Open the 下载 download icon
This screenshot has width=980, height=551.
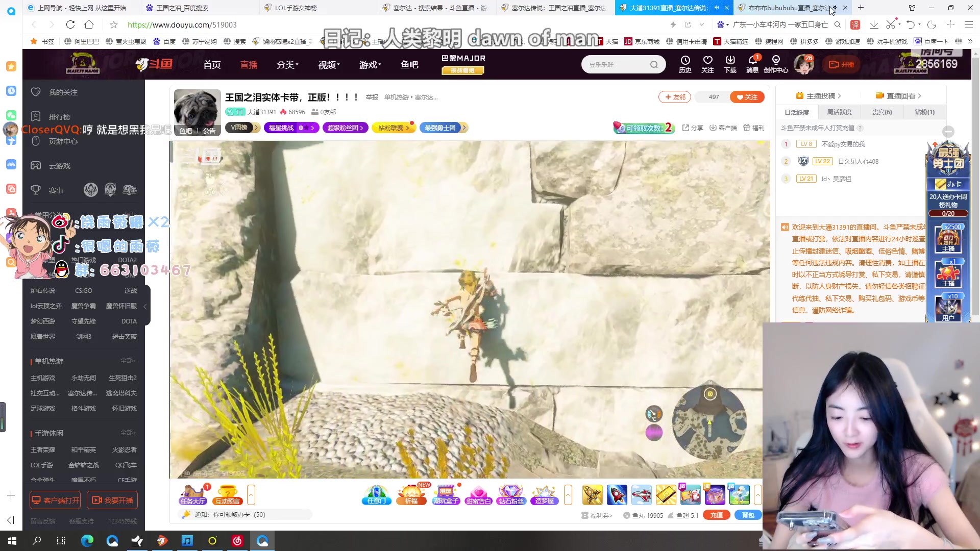[730, 64]
